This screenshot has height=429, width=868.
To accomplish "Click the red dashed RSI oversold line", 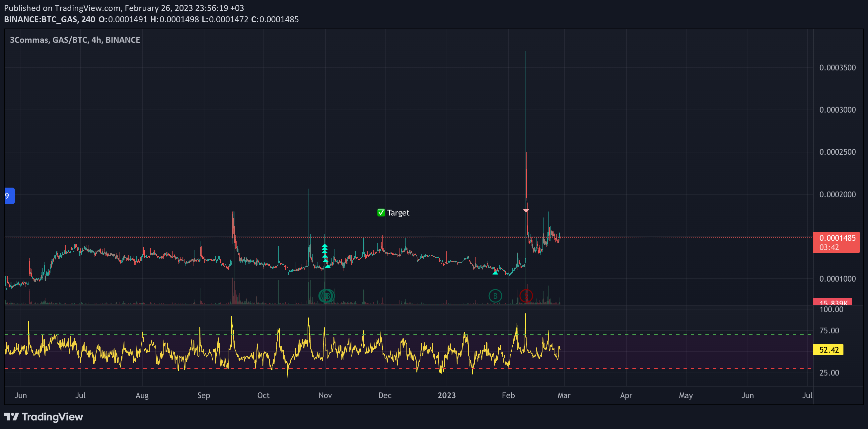I will [408, 369].
